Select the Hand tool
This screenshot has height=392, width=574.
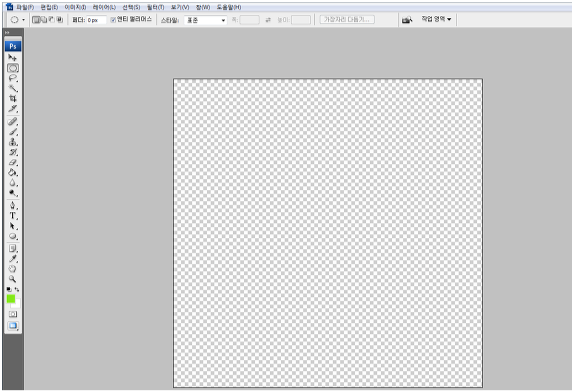(x=13, y=269)
